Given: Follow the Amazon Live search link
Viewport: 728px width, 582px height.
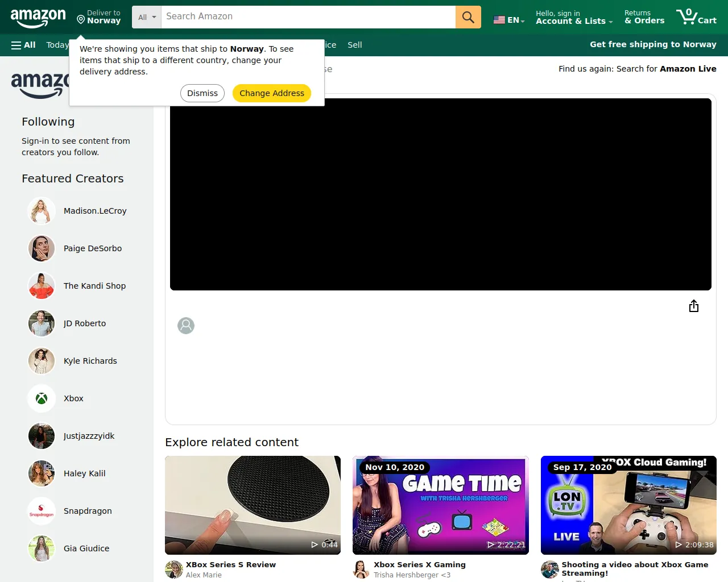Looking at the screenshot, I should pyautogui.click(x=688, y=69).
